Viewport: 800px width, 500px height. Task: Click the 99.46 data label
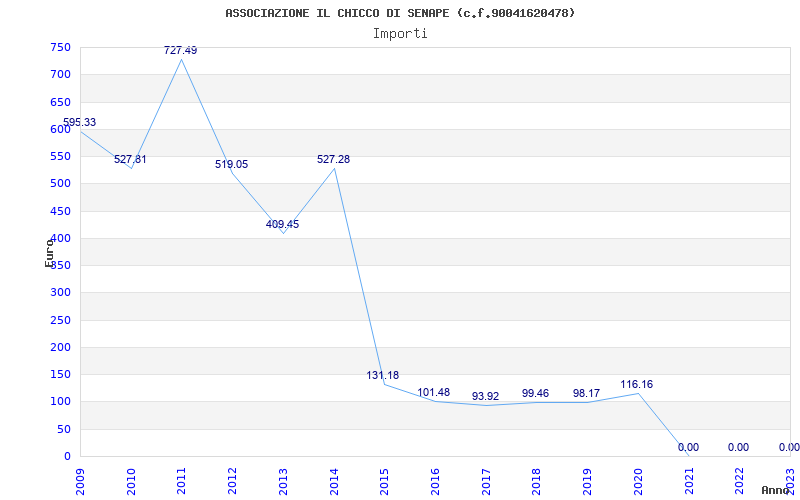tap(536, 393)
